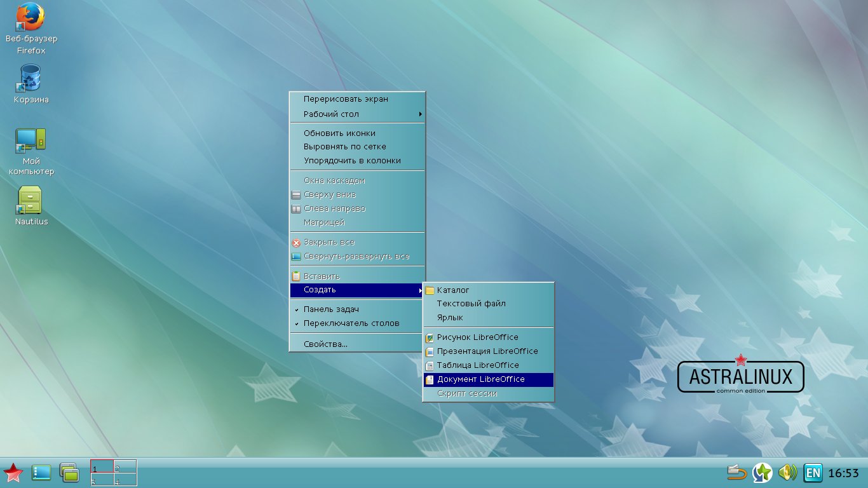Screen dimensions: 868x488
Task: Open the red star start menu
Action: tap(13, 473)
